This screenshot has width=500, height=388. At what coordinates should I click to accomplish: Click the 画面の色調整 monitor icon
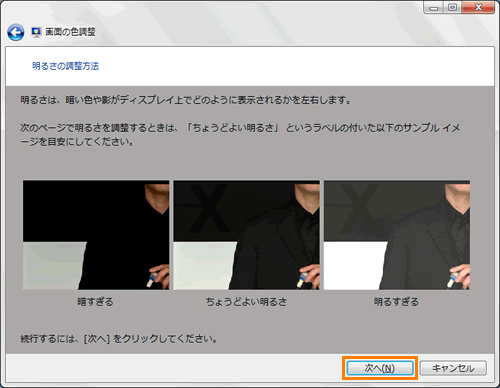(x=36, y=32)
